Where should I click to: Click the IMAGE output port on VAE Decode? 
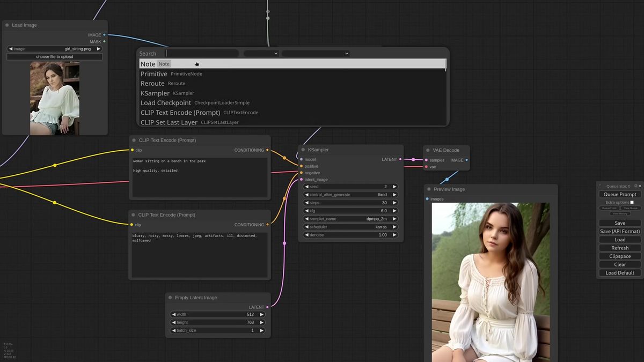pos(467,160)
